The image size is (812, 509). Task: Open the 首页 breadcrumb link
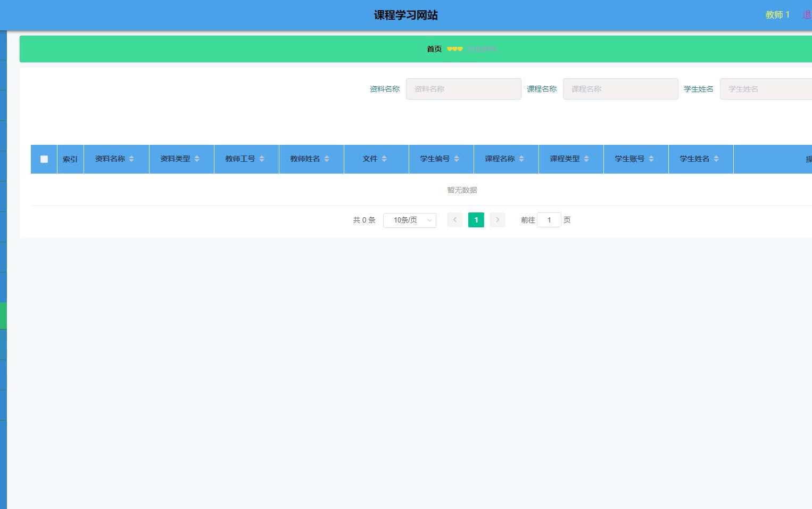click(x=434, y=49)
